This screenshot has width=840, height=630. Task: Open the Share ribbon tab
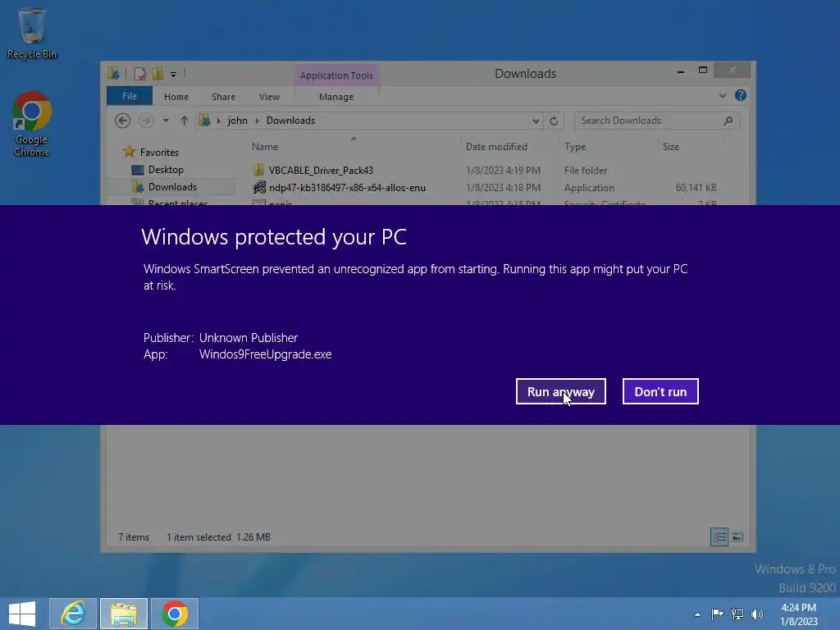pyautogui.click(x=223, y=97)
